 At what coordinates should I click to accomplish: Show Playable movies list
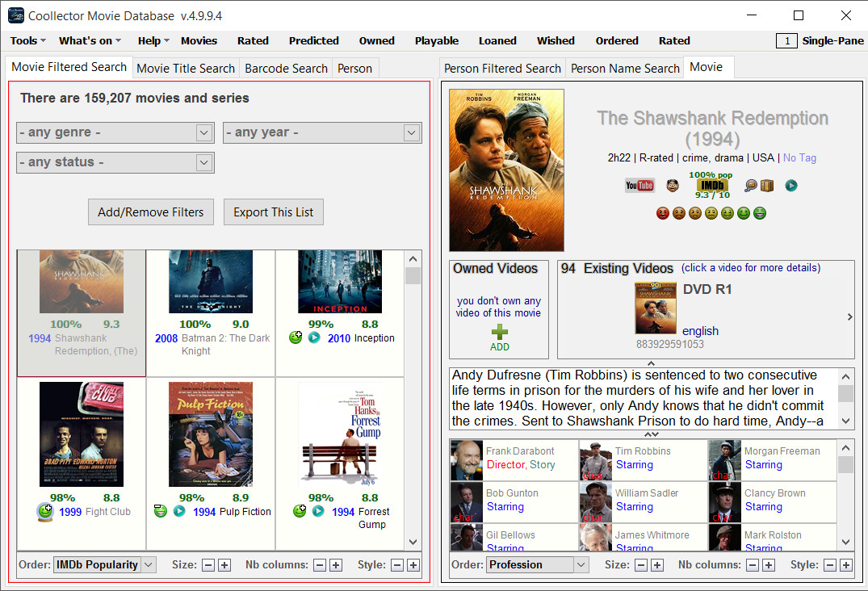click(x=437, y=40)
